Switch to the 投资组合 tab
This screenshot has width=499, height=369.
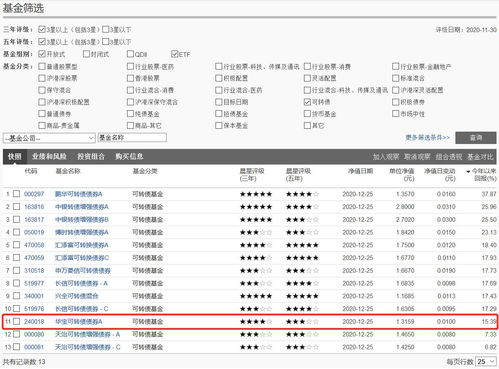[x=91, y=156]
